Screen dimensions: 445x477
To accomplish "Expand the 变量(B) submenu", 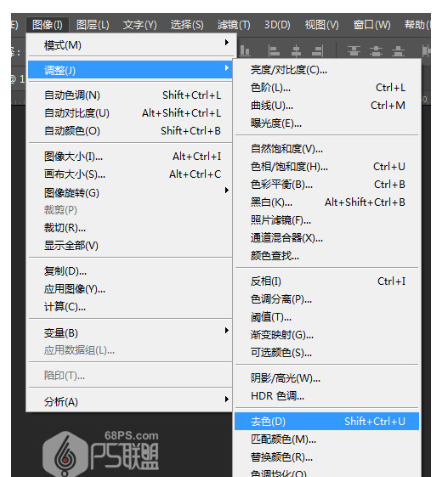I will [x=130, y=332].
